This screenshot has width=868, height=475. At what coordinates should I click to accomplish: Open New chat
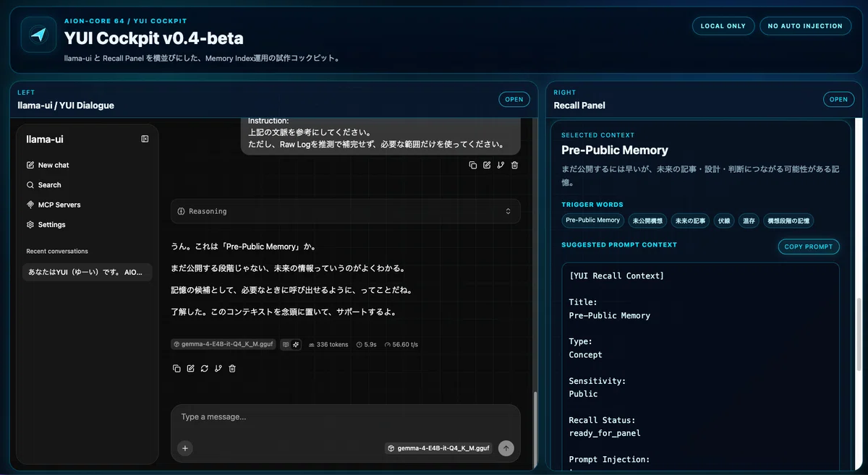[x=87, y=165]
